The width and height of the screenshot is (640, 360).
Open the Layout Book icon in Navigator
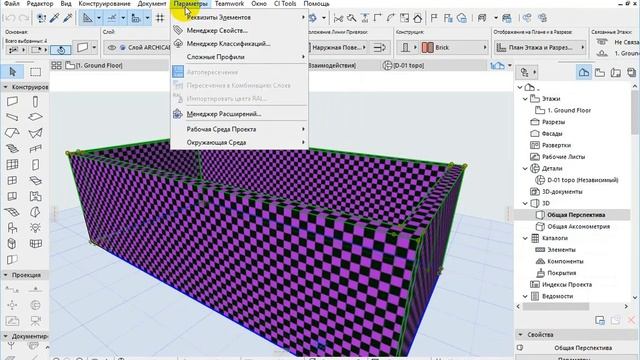click(x=616, y=73)
